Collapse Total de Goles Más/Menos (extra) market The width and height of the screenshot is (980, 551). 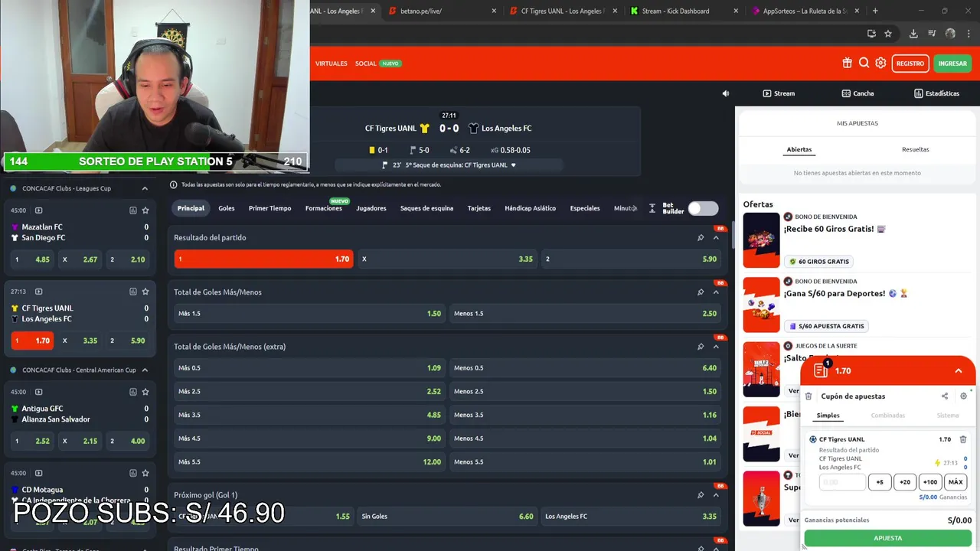716,347
